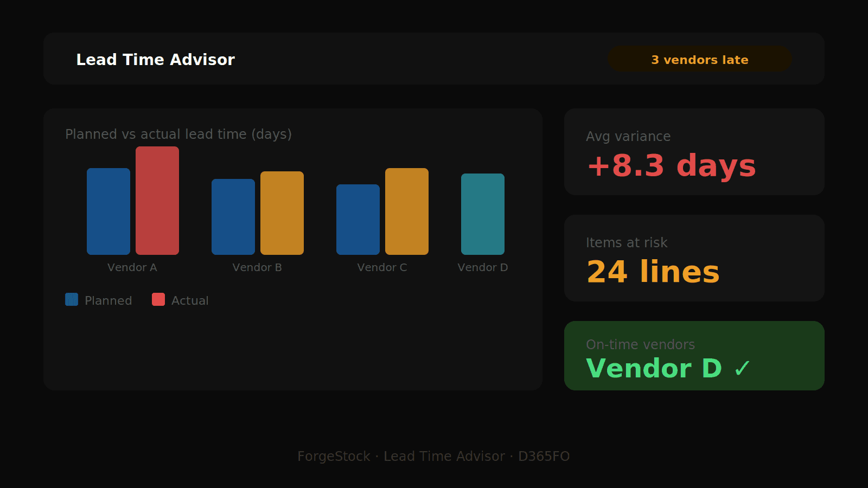Select Vendor A's red actual bar

tap(157, 201)
